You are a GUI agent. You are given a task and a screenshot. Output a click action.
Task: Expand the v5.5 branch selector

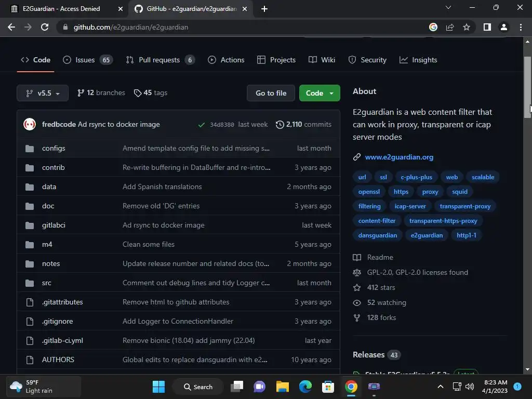pos(43,93)
